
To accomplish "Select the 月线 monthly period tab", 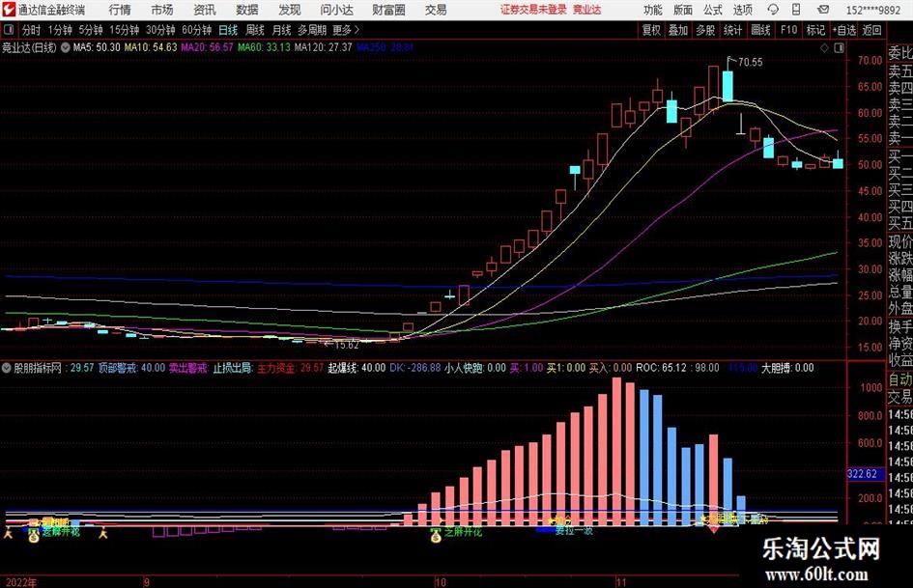I will click(282, 30).
